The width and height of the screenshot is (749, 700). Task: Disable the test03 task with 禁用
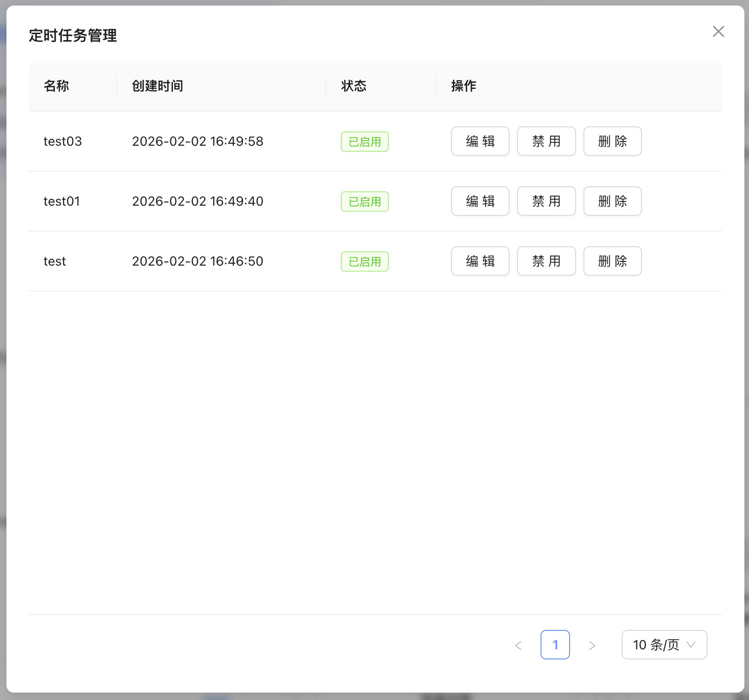click(x=546, y=141)
